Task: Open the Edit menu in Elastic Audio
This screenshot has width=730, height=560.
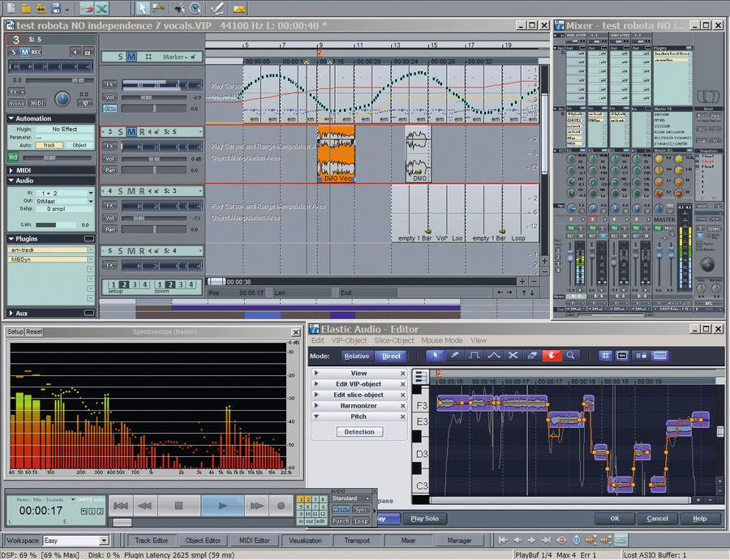Action: click(x=317, y=340)
